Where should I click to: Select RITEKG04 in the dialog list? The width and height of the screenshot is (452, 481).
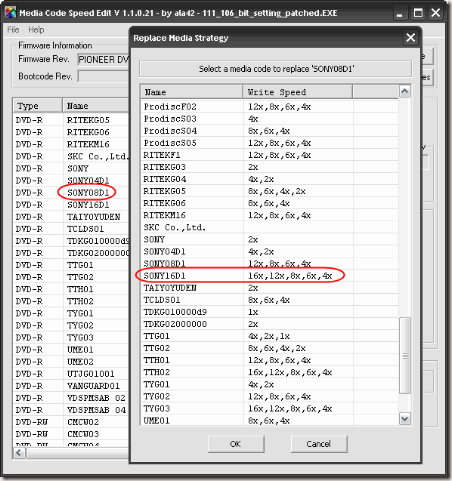coord(269,179)
